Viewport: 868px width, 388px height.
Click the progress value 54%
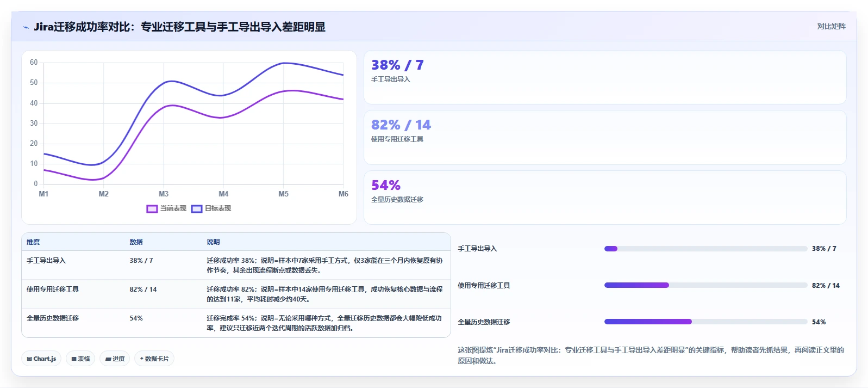819,322
